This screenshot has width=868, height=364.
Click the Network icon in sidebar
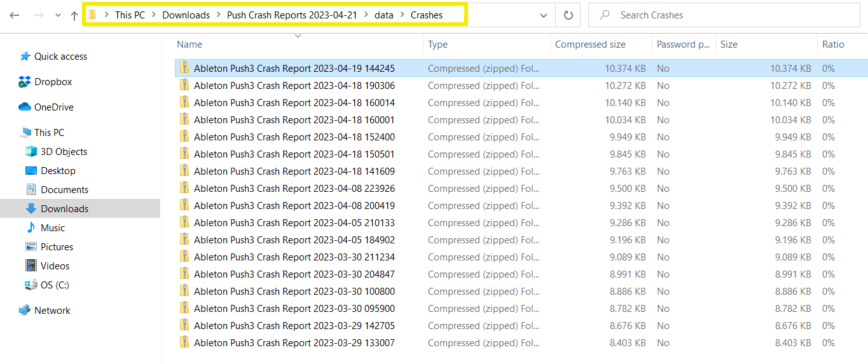pos(25,311)
